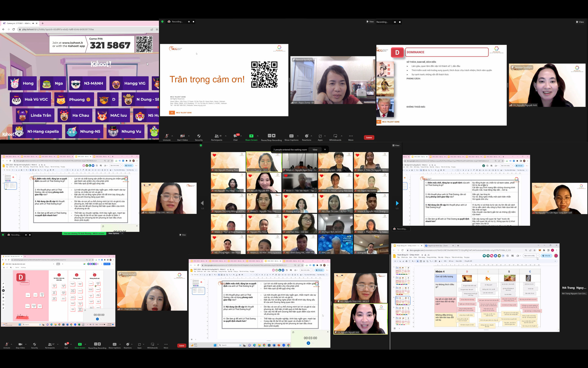
Task: Expand audio options arrow beside upper Unmute
Action: point(172,136)
